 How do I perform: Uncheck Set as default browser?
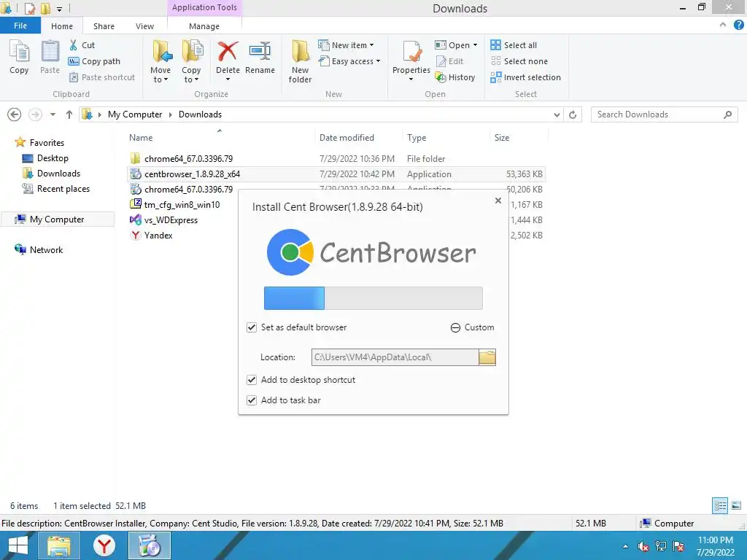pyautogui.click(x=252, y=327)
